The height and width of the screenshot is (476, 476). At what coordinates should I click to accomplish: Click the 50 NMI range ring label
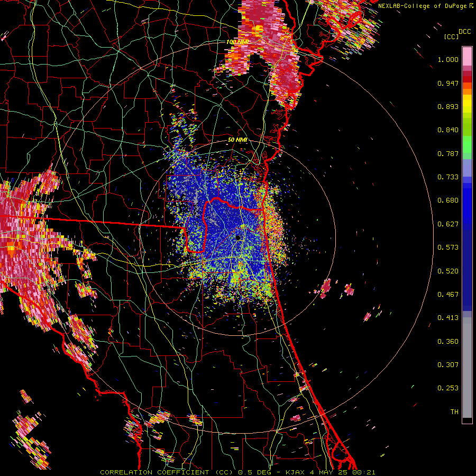tap(237, 140)
